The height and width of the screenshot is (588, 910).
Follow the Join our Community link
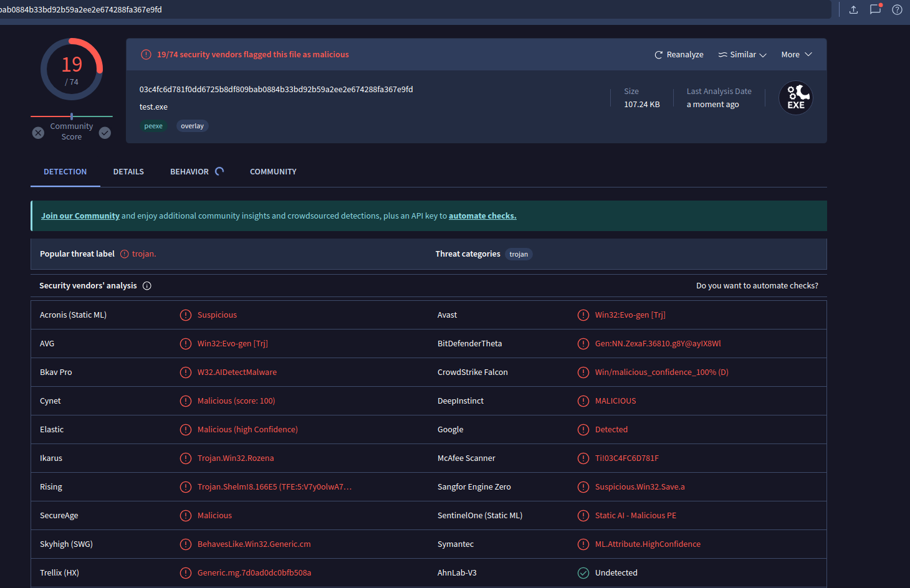(x=80, y=216)
